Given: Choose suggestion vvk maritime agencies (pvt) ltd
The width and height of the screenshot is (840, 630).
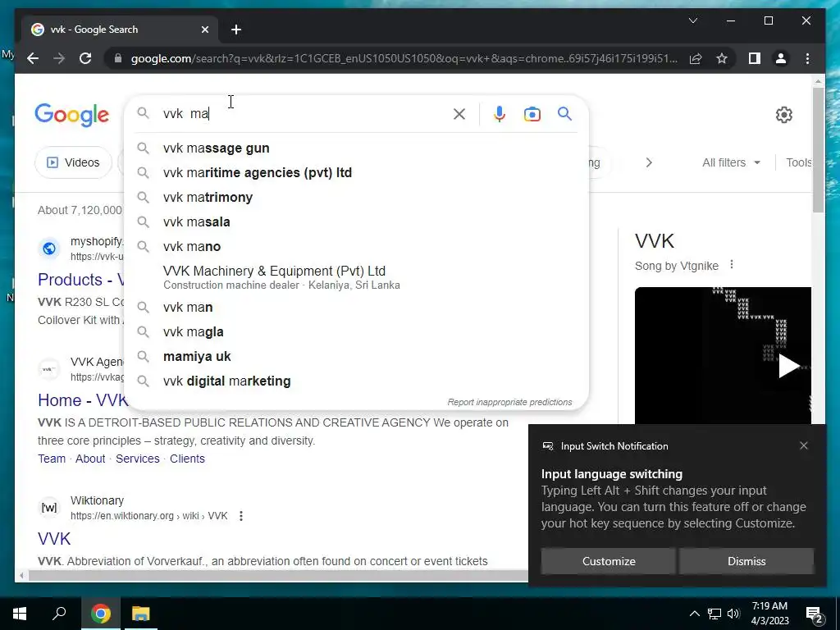Looking at the screenshot, I should tap(356, 173).
